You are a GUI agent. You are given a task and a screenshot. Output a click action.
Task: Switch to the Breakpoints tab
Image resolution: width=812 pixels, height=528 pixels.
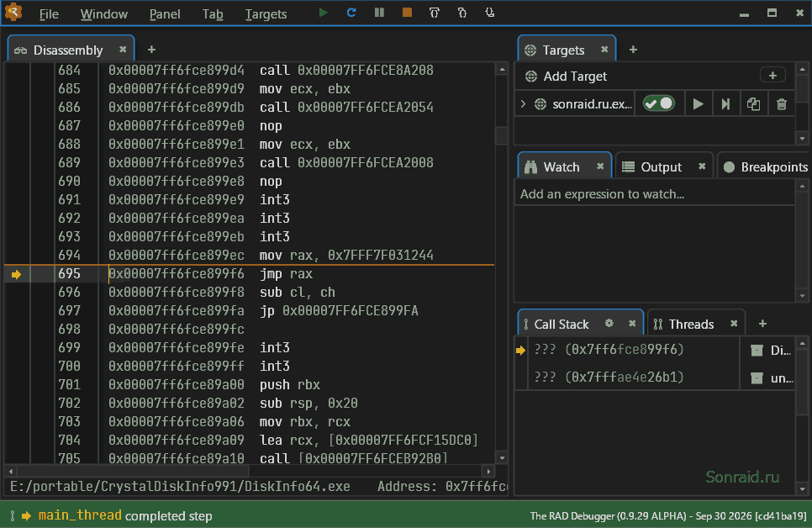(765, 166)
